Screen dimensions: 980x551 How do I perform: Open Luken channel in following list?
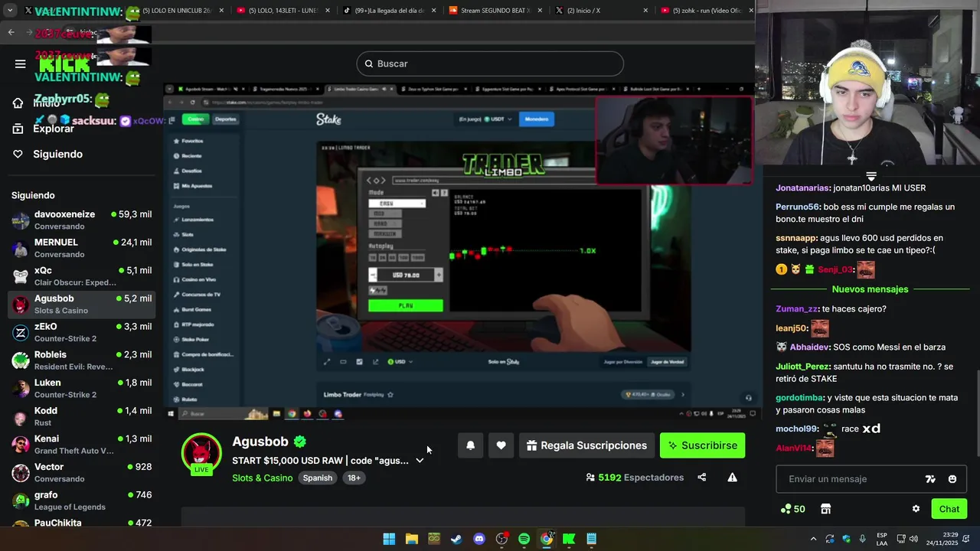click(x=80, y=388)
